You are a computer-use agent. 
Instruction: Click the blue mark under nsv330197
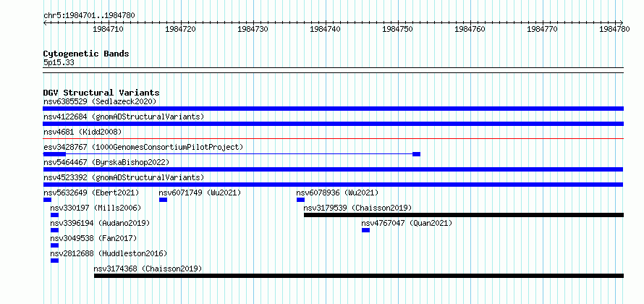coord(54,215)
